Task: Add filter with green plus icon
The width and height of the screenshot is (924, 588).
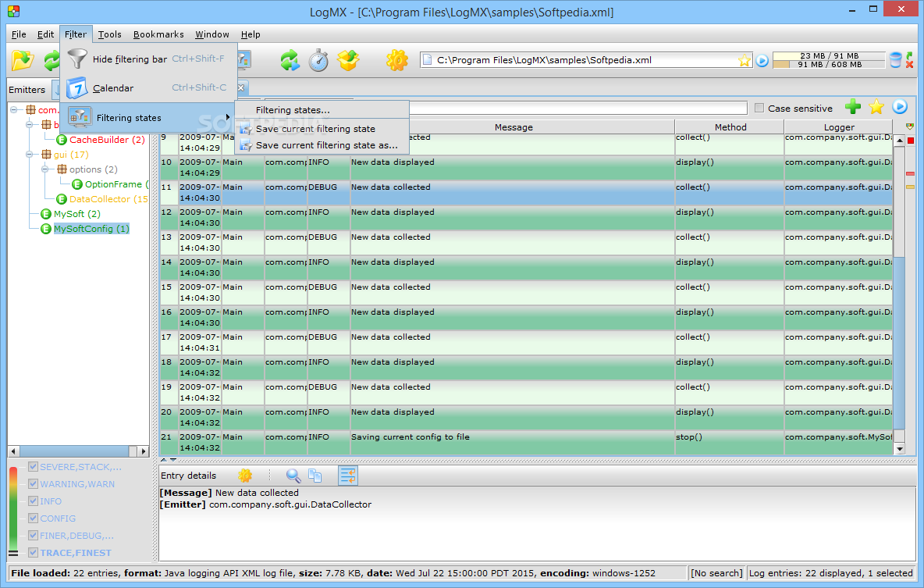Action: pos(853,107)
